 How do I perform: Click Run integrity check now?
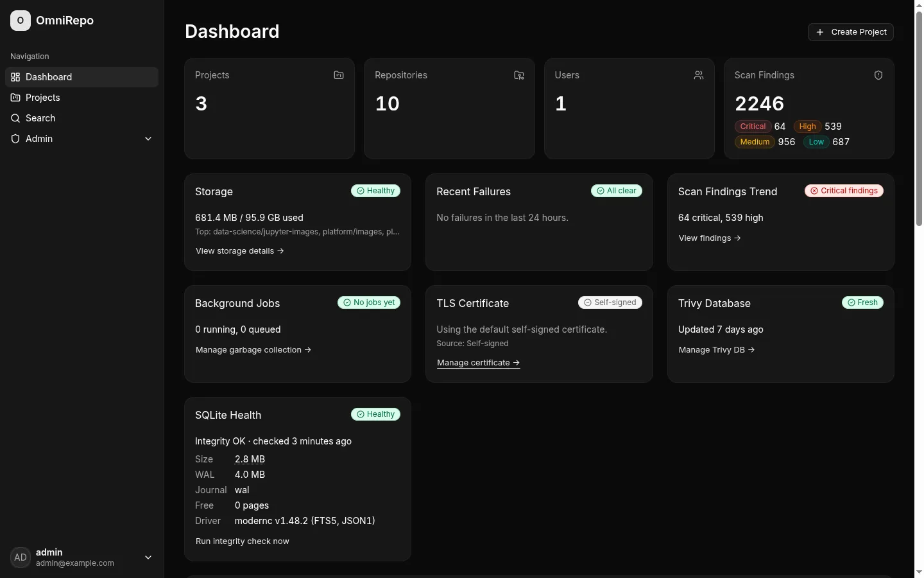point(243,541)
